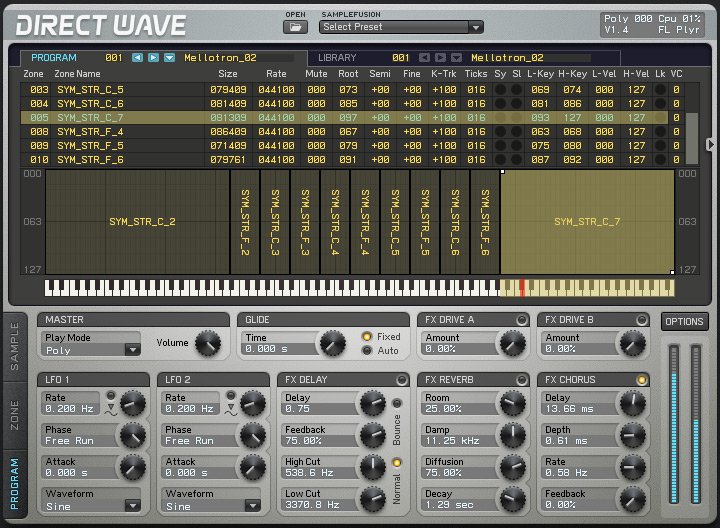Open the program list menu arrow
This screenshot has width=720, height=528.
click(x=169, y=58)
